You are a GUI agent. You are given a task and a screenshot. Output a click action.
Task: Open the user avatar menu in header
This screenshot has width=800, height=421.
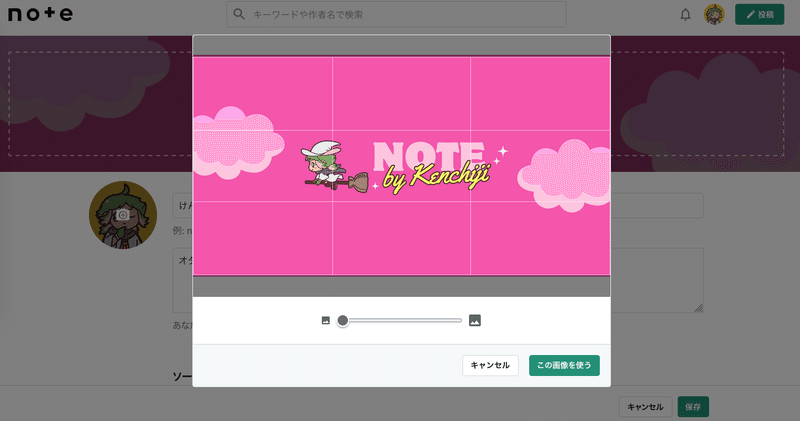[x=714, y=15]
